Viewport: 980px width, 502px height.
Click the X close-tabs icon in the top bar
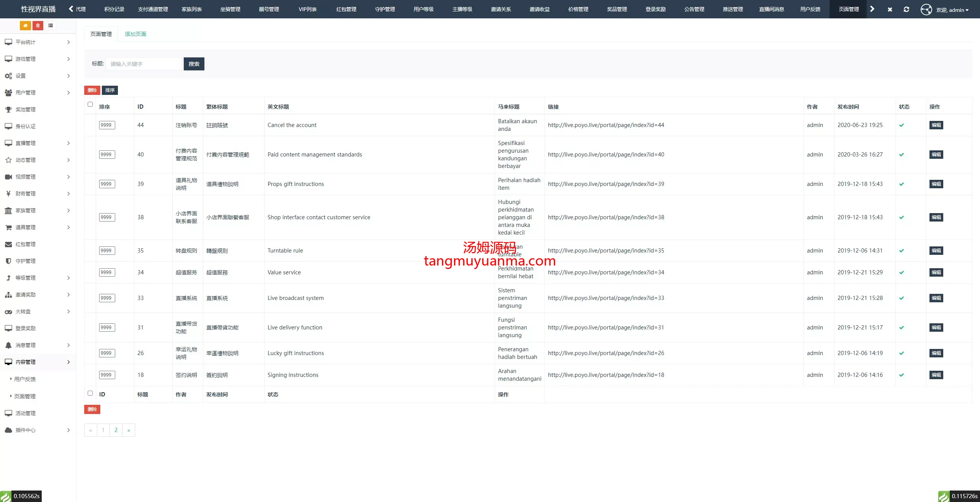point(890,9)
